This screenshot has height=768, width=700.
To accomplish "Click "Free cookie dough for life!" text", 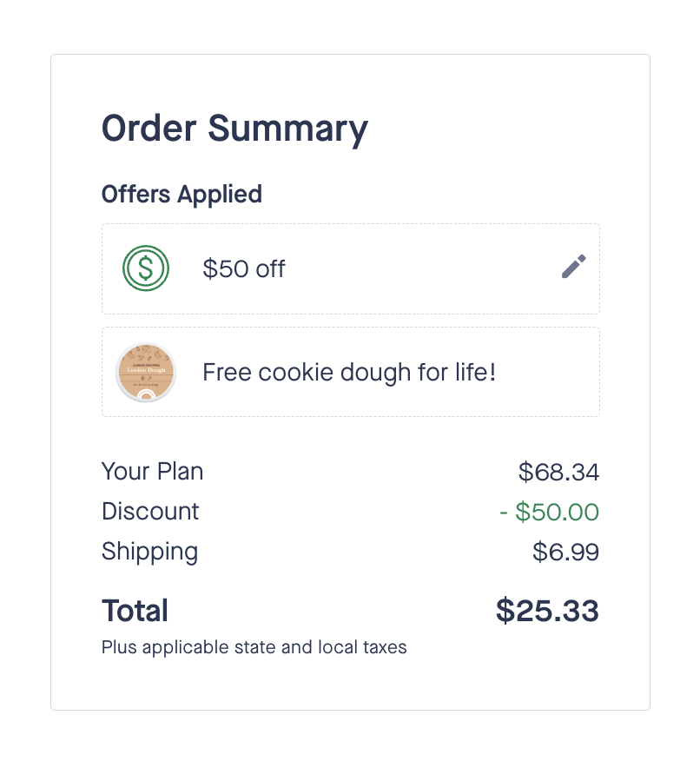I will [x=349, y=373].
